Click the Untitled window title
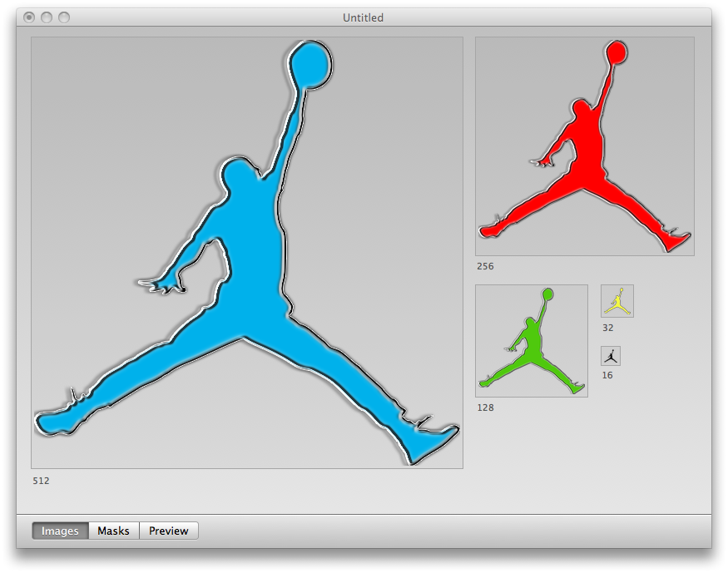Screen dimensions: 728x573 pos(363,17)
